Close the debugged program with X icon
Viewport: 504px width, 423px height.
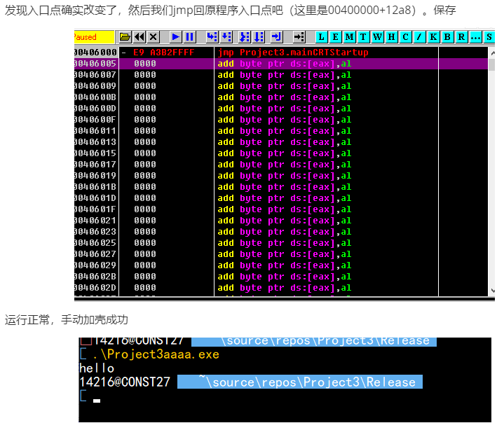pos(154,37)
